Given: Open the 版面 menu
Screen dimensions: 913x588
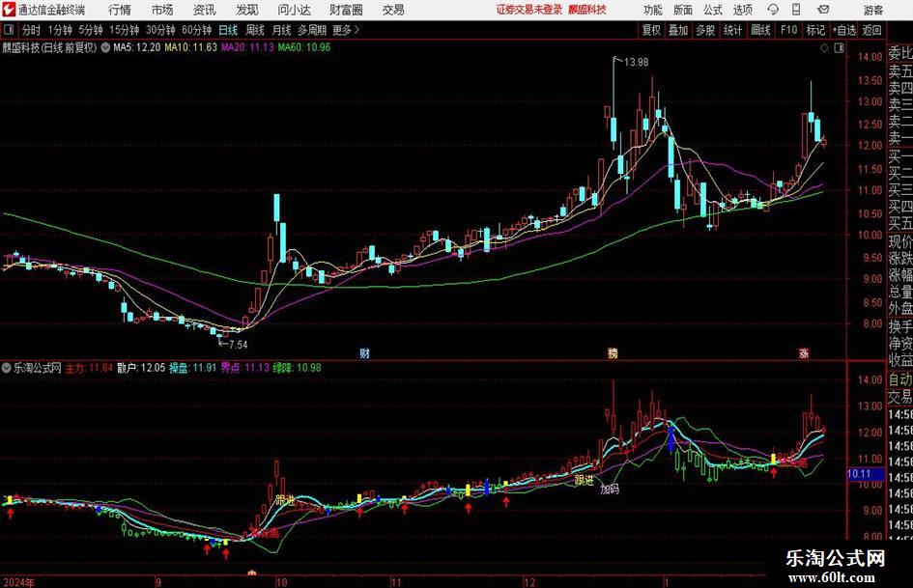Looking at the screenshot, I should (x=683, y=10).
